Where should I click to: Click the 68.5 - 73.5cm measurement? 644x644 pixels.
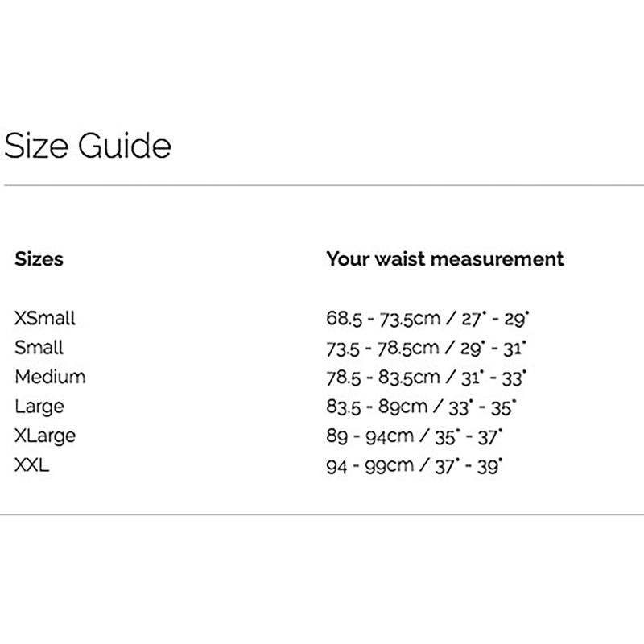[383, 319]
